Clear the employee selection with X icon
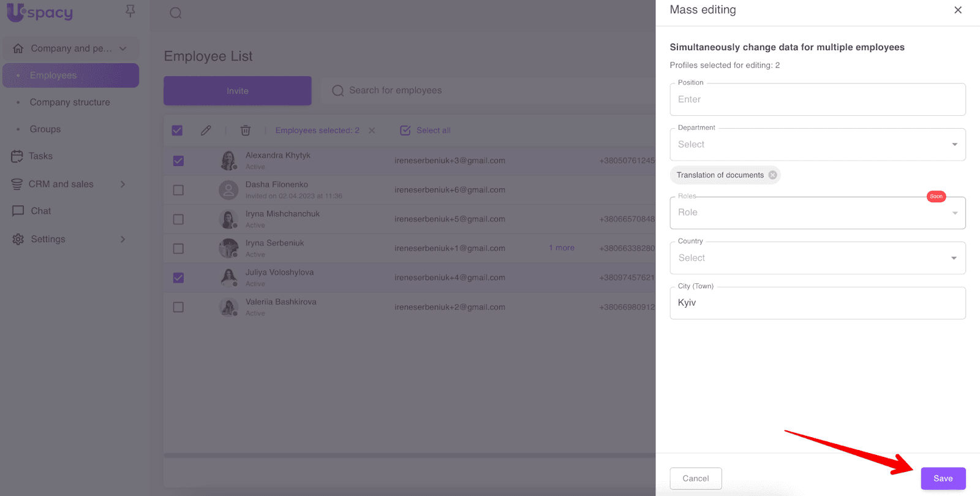980x496 pixels. (372, 131)
